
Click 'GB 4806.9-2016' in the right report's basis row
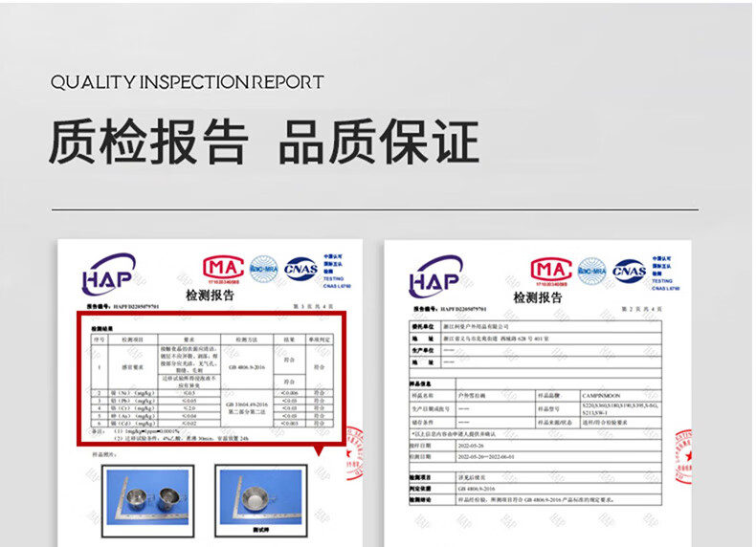click(477, 489)
